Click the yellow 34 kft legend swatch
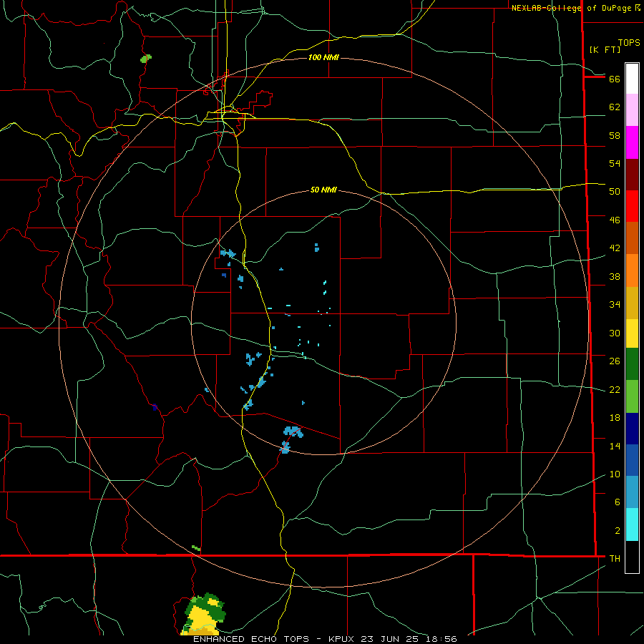The image size is (644, 644). pyautogui.click(x=632, y=333)
